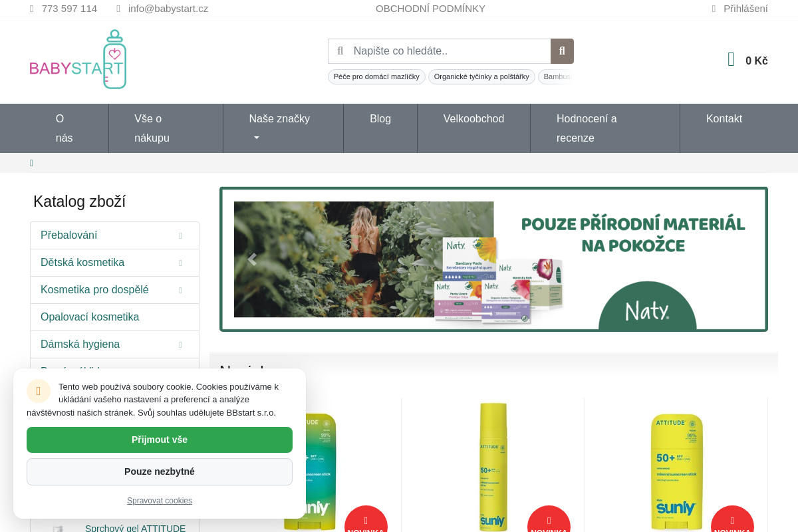Click phone number 773 597 114
Image resolution: width=798 pixels, height=532 pixels.
click(x=69, y=9)
